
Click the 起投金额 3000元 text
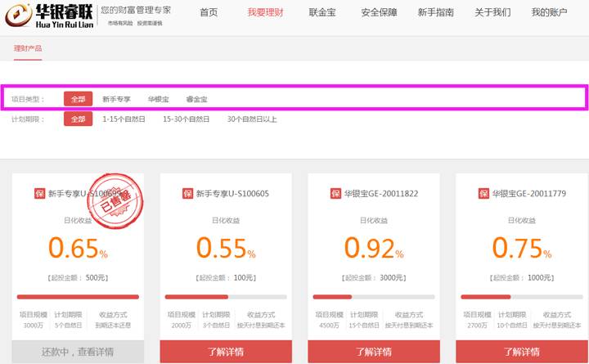pos(374,278)
